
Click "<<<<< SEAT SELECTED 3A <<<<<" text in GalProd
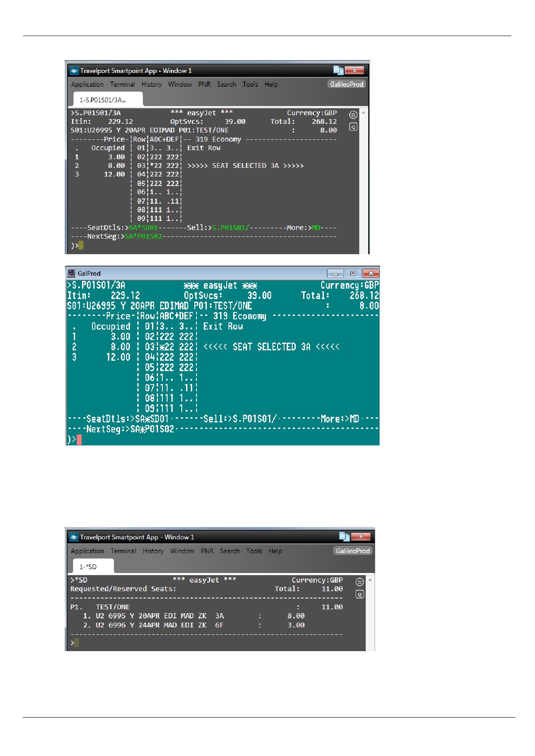(271, 347)
